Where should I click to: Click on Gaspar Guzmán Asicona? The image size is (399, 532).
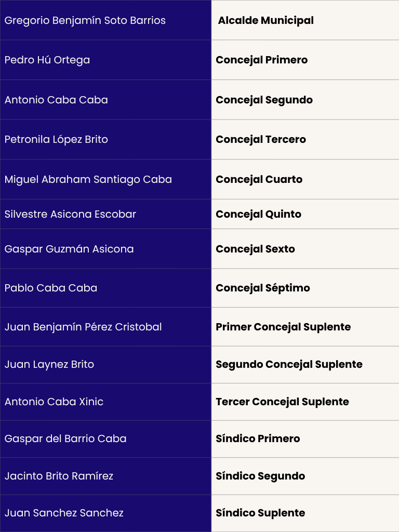[69, 249]
